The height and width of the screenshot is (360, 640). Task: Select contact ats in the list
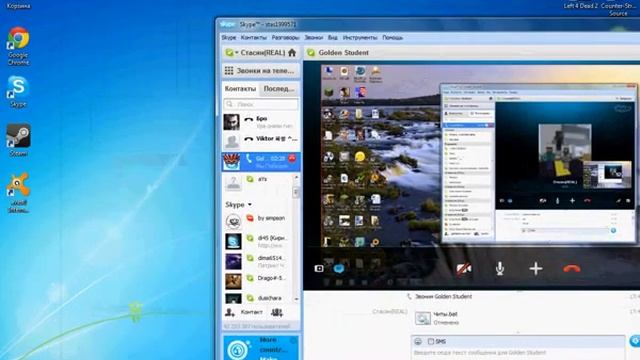click(257, 182)
